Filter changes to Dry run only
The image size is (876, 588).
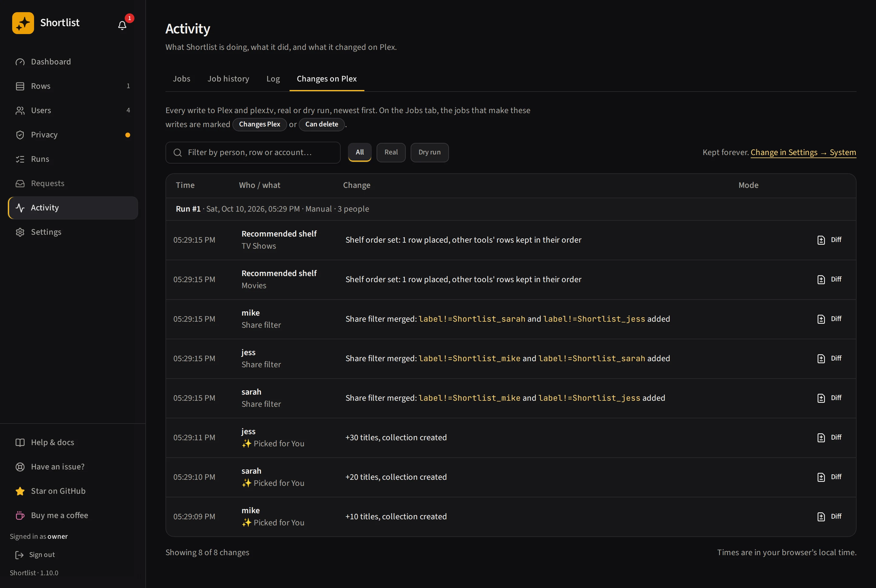point(429,152)
